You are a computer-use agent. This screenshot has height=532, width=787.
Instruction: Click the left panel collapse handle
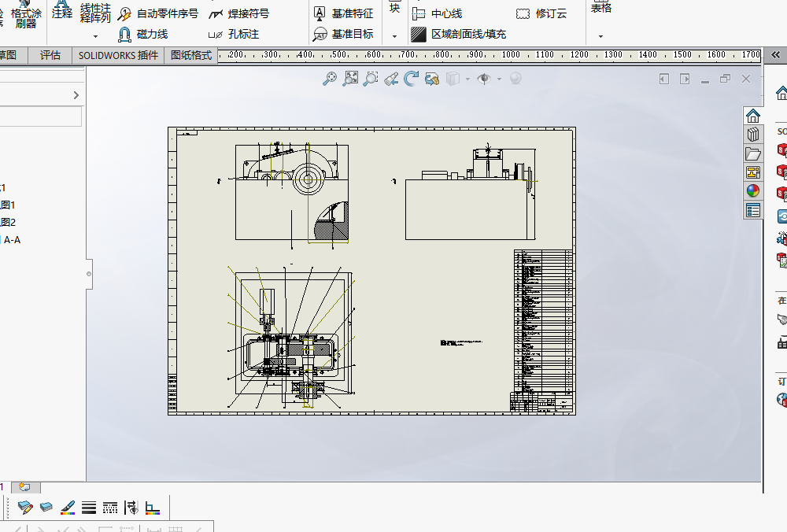(90, 274)
